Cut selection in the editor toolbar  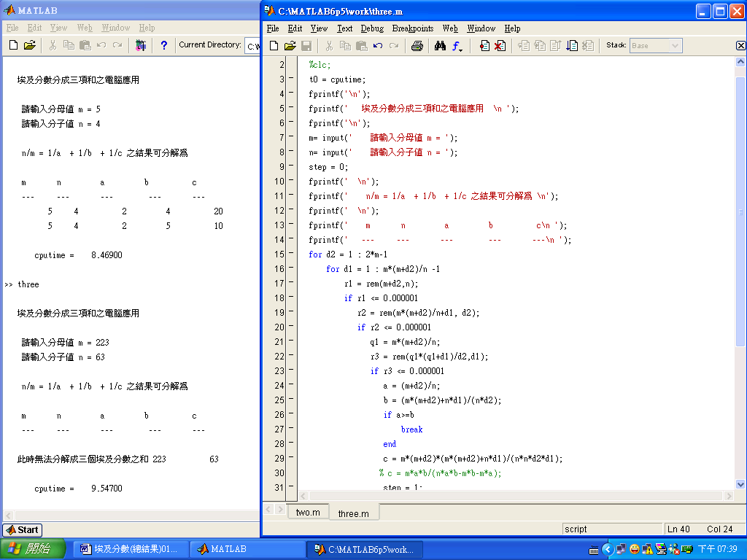click(x=329, y=46)
